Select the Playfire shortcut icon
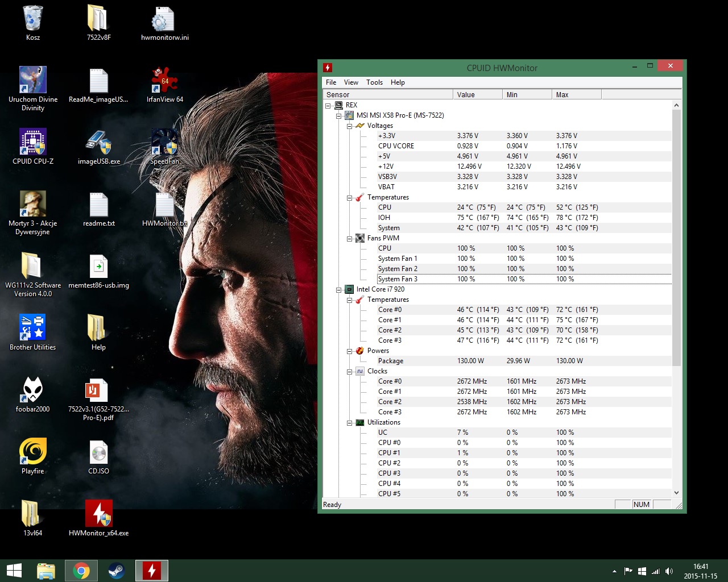The width and height of the screenshot is (728, 582). (x=32, y=452)
